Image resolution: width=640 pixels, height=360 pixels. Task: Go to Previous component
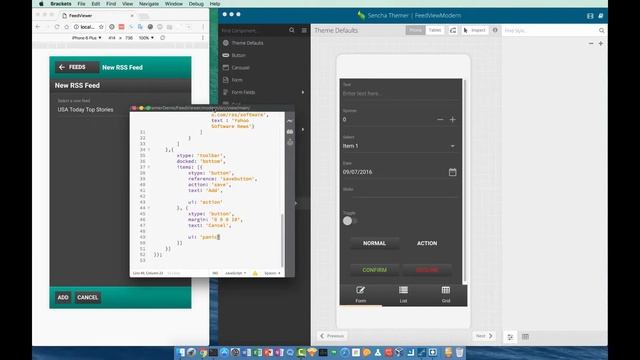[331, 336]
